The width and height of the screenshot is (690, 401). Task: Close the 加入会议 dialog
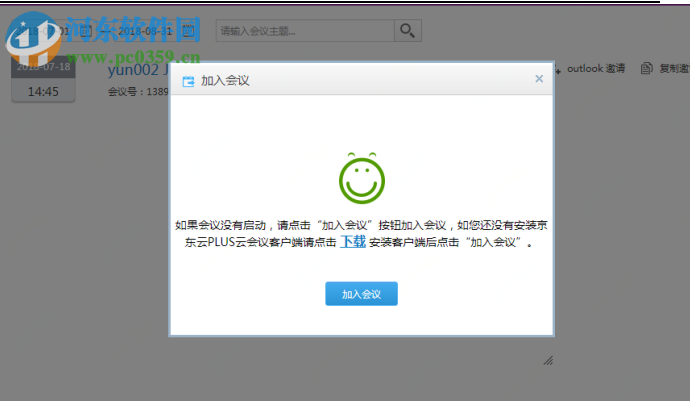coord(539,79)
